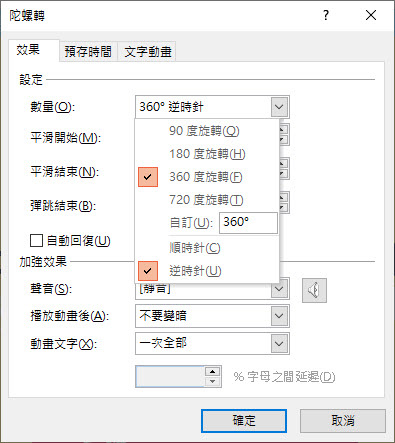Screen dimensions: 395x443
Task: Click the speaker sound preview icon
Action: pos(314,290)
